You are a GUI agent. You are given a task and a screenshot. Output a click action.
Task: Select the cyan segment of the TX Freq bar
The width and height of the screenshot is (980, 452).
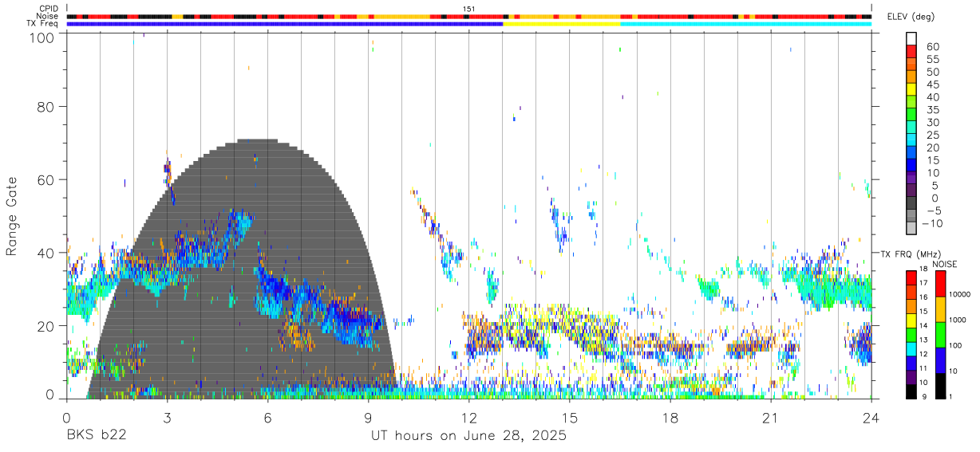coord(745,24)
